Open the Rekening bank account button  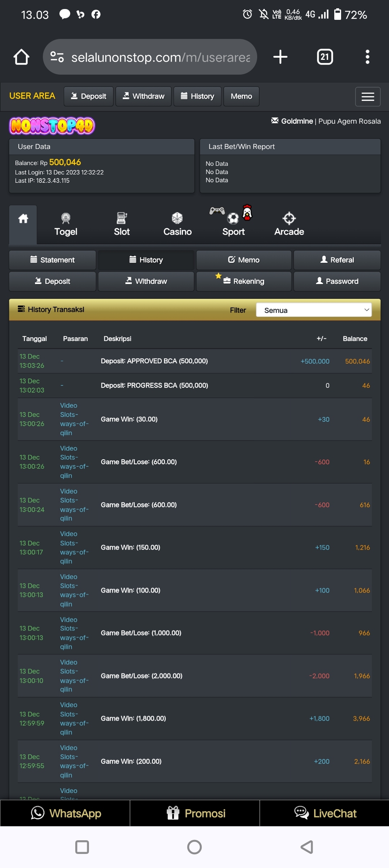[x=244, y=281]
